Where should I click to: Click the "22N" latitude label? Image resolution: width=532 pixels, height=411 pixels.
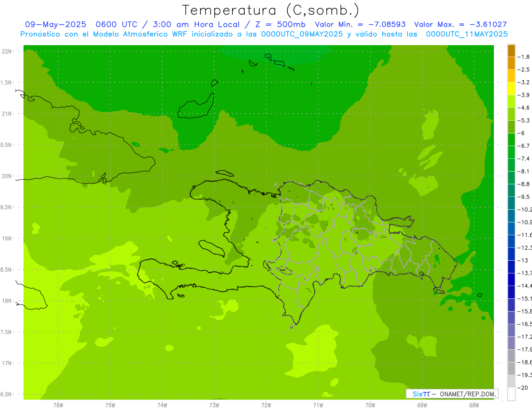point(6,51)
